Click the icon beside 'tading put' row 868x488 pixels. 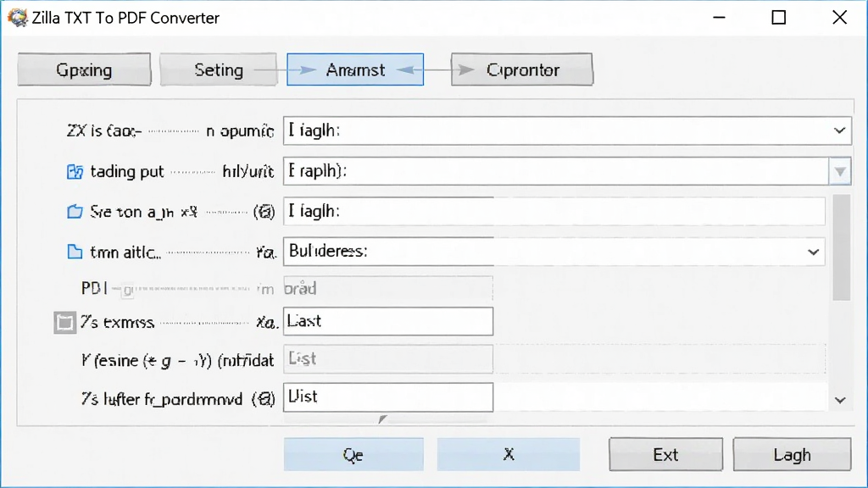(75, 171)
